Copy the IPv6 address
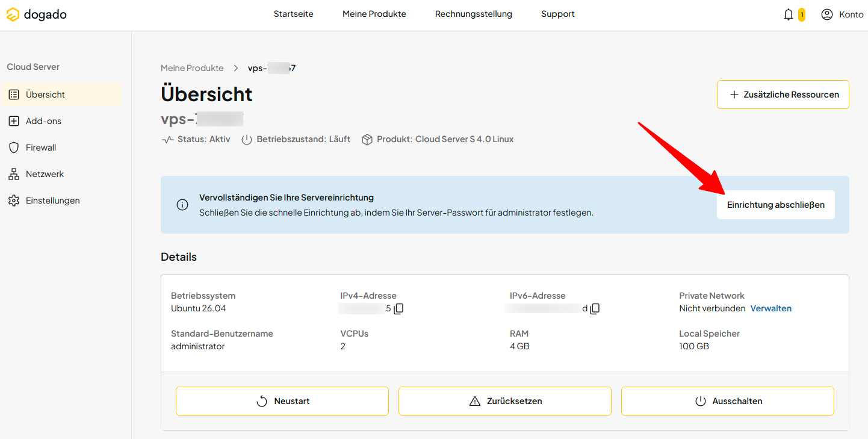 pyautogui.click(x=595, y=309)
